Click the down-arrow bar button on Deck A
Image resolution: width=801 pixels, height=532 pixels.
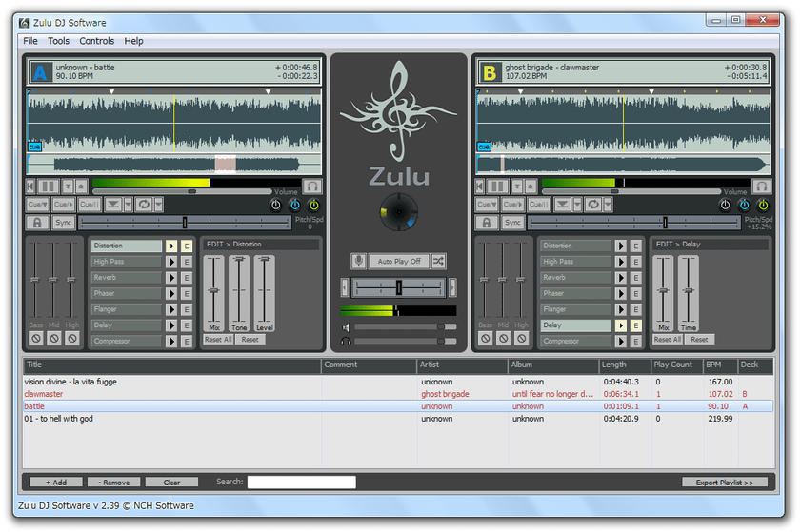pos(113,205)
